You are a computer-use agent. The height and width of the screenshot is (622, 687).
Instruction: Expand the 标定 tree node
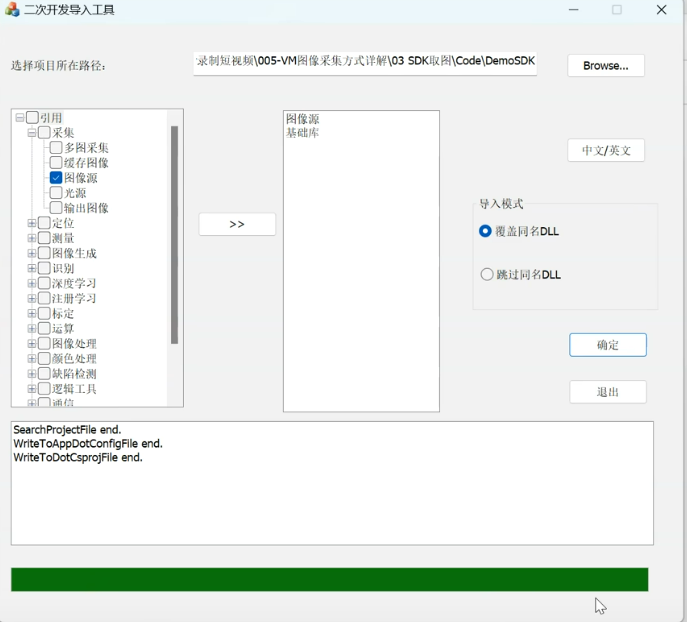[32, 313]
